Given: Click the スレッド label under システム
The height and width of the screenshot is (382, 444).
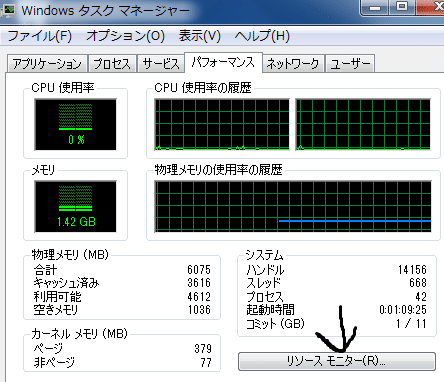Looking at the screenshot, I should (264, 283).
